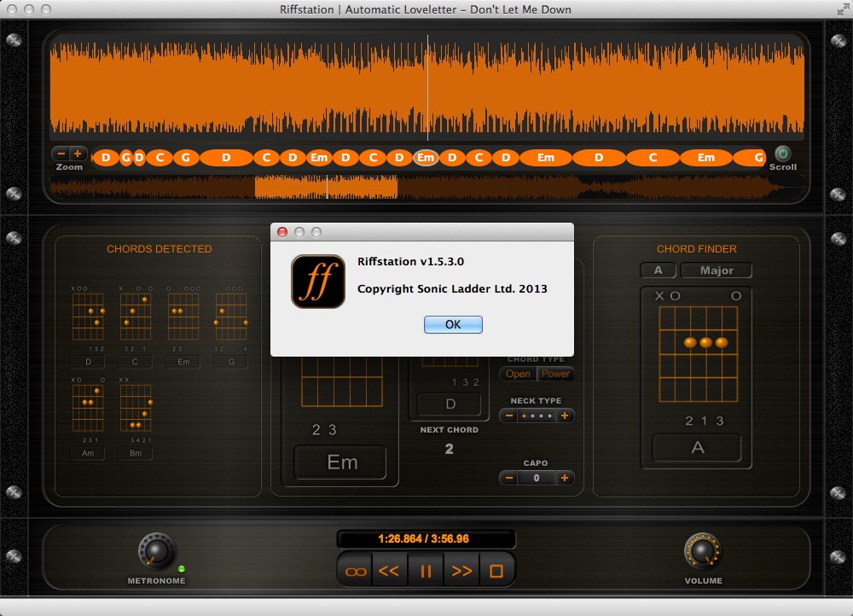This screenshot has height=616, width=853.
Task: Click the last G chord marker on timeline
Action: tap(751, 158)
